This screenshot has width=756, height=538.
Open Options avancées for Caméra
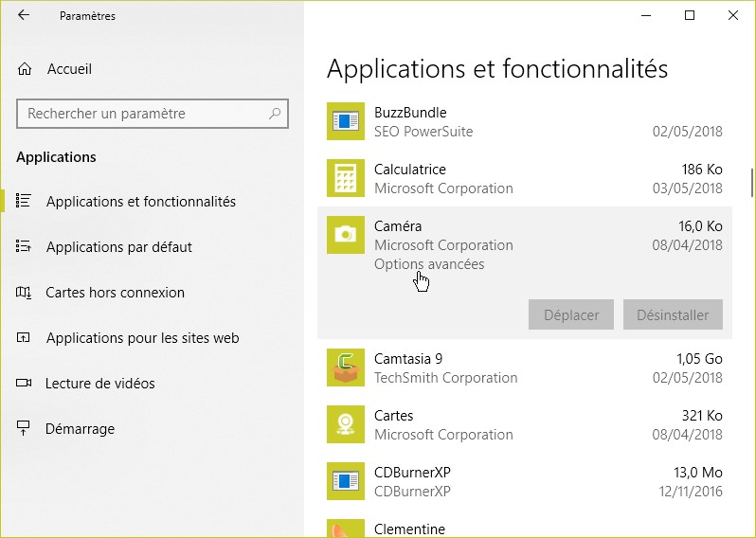click(x=429, y=264)
